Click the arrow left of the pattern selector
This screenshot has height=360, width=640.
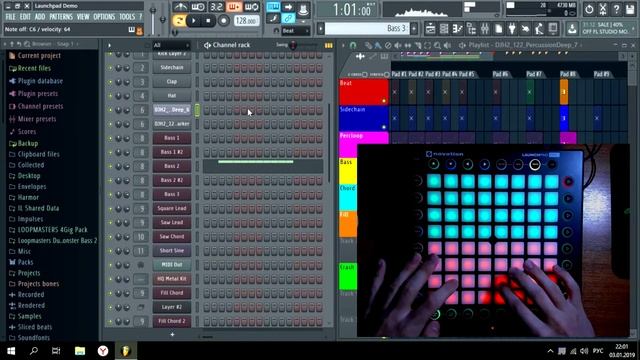click(321, 29)
